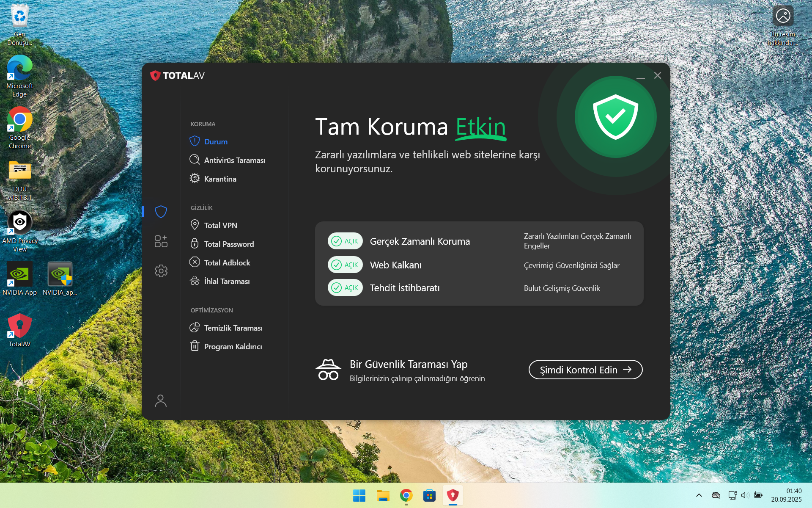Click the magnifier icon beside Antivirüs Taraması
The width and height of the screenshot is (812, 508).
pos(195,160)
